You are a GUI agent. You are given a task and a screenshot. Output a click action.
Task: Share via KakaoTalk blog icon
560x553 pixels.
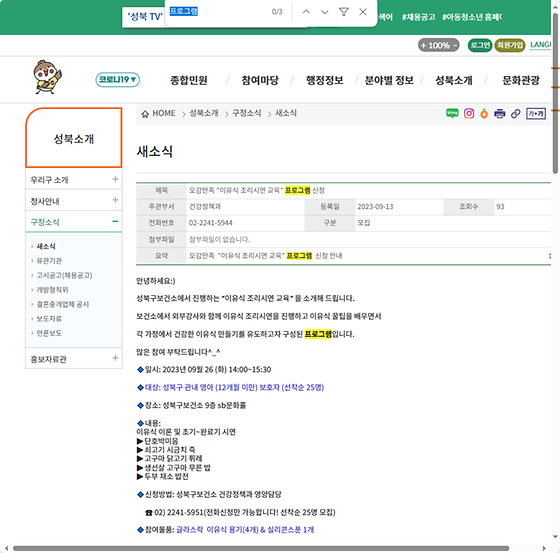452,114
